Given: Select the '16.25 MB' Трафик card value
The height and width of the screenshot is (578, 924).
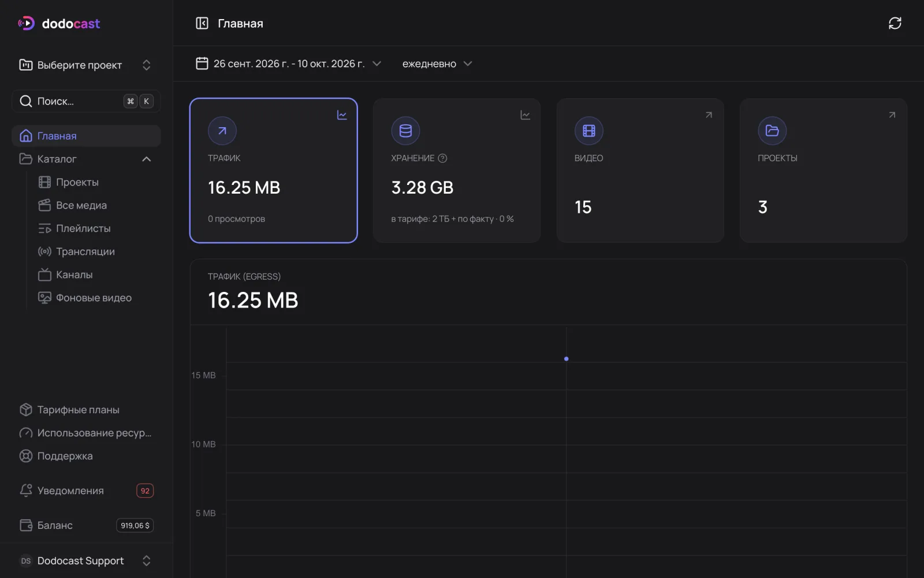Looking at the screenshot, I should point(244,188).
